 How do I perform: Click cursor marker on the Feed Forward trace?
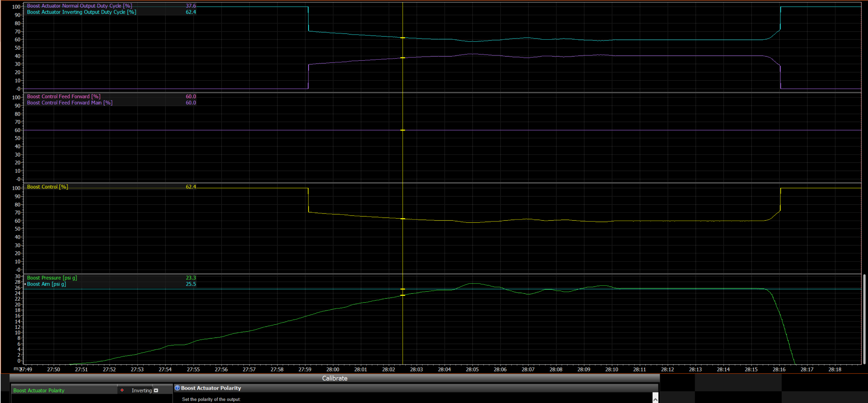(403, 130)
